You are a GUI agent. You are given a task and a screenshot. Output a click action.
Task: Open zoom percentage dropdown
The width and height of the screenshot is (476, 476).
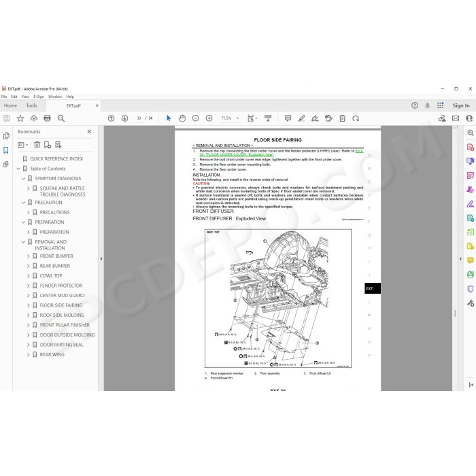tap(237, 118)
